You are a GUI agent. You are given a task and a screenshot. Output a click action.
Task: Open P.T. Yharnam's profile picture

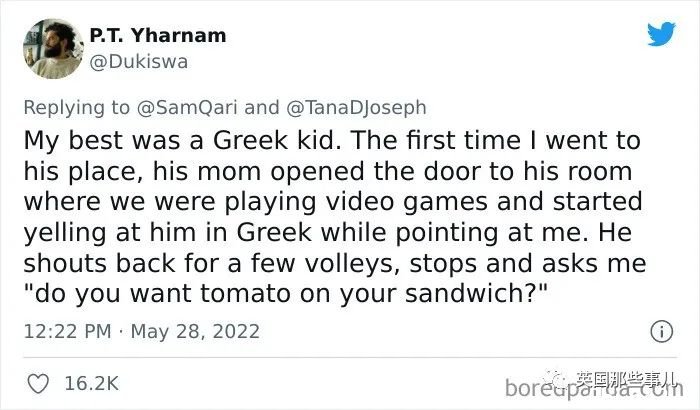53,49
